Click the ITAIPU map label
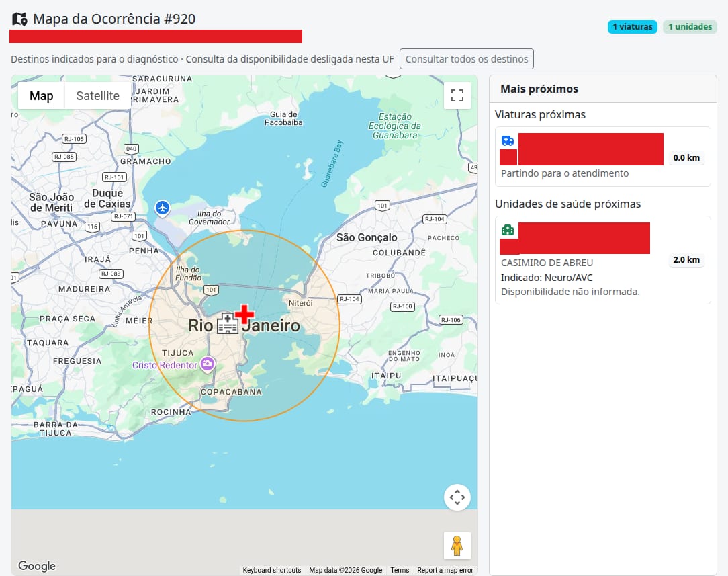 385,376
